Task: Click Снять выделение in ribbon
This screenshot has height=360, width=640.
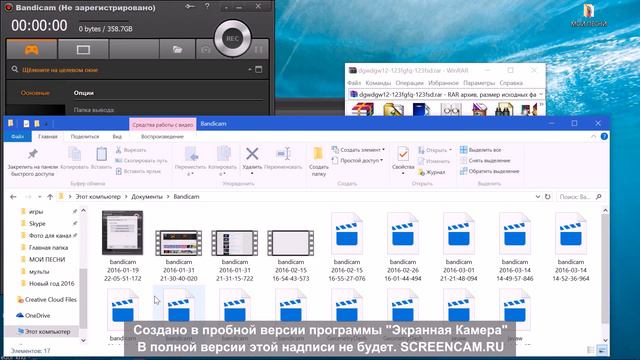Action: [x=485, y=160]
